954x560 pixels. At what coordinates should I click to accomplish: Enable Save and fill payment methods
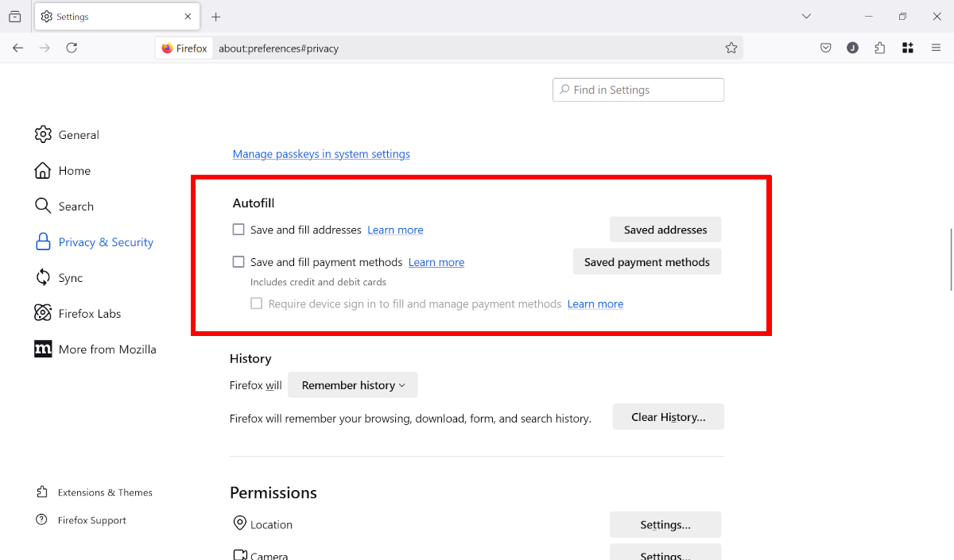[x=238, y=261]
